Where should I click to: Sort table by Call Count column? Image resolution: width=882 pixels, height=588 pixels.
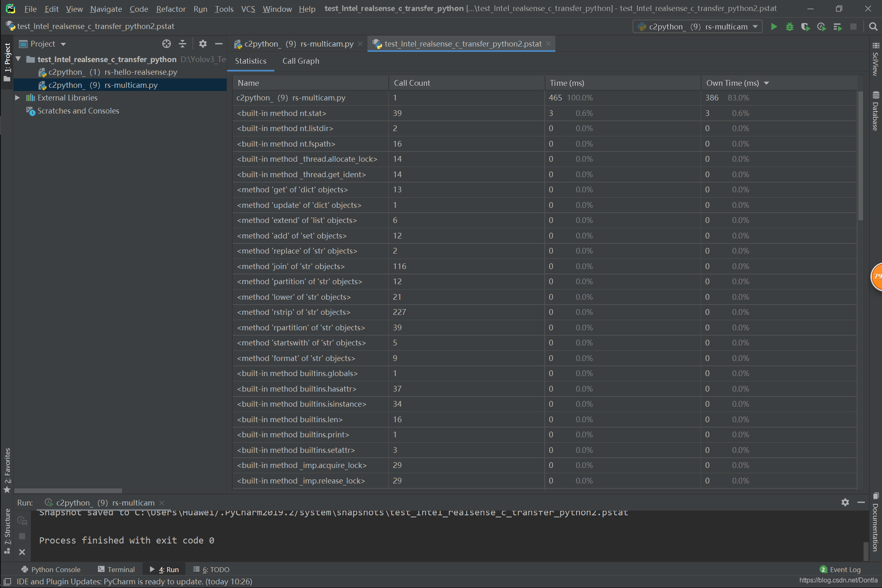466,83
